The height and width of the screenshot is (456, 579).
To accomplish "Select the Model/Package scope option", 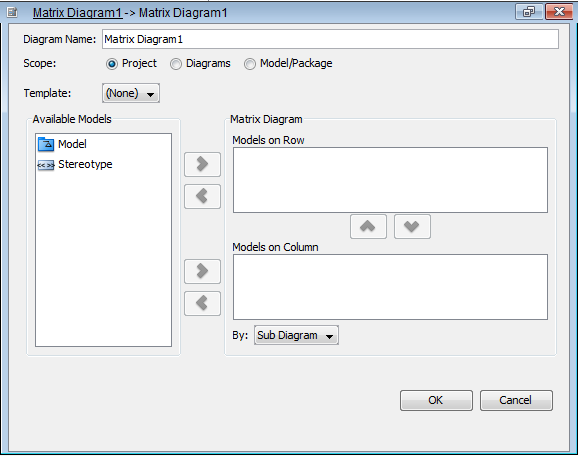I will [250, 64].
